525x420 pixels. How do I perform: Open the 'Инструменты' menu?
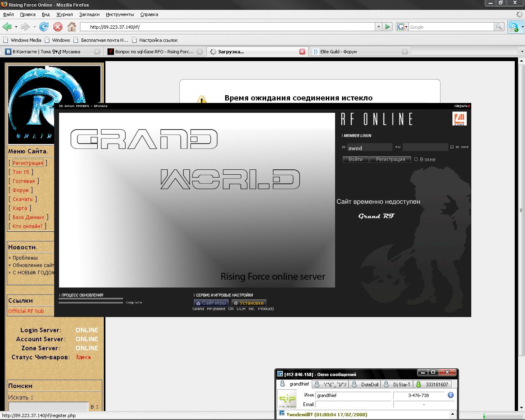[x=120, y=14]
